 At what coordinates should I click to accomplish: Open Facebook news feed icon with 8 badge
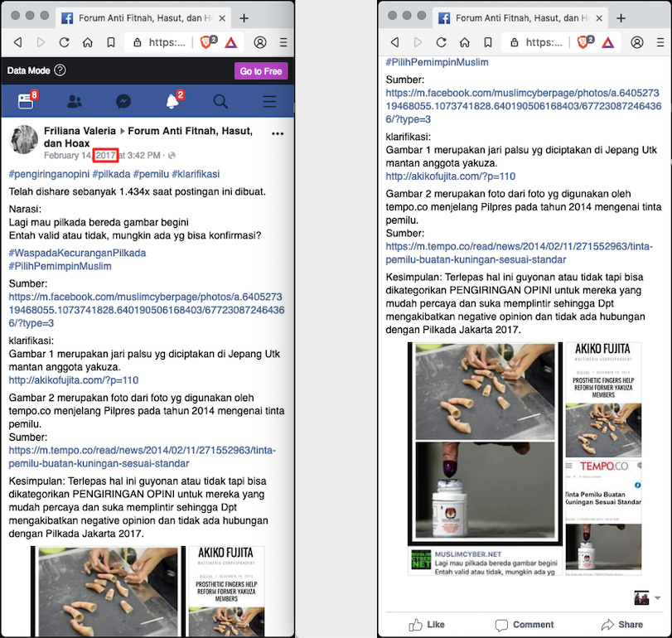tap(27, 101)
